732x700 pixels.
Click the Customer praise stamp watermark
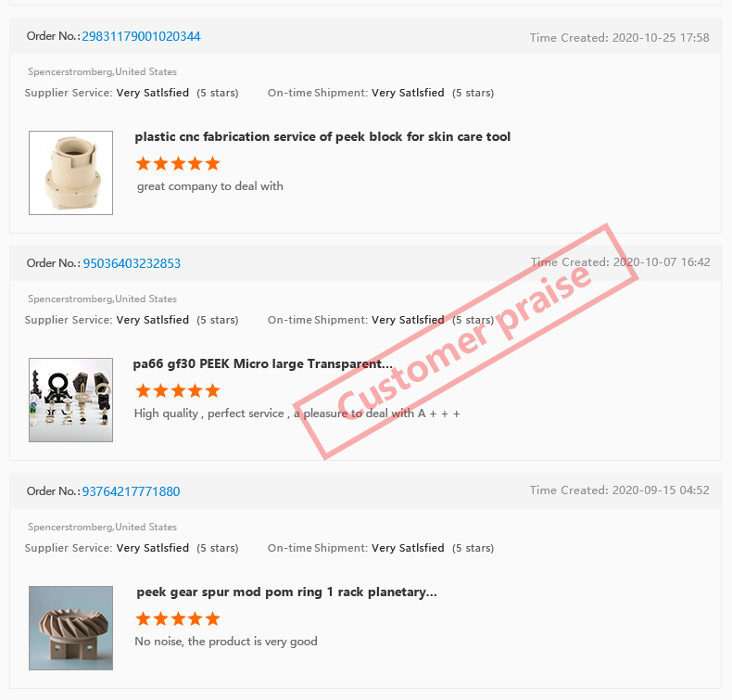click(465, 342)
